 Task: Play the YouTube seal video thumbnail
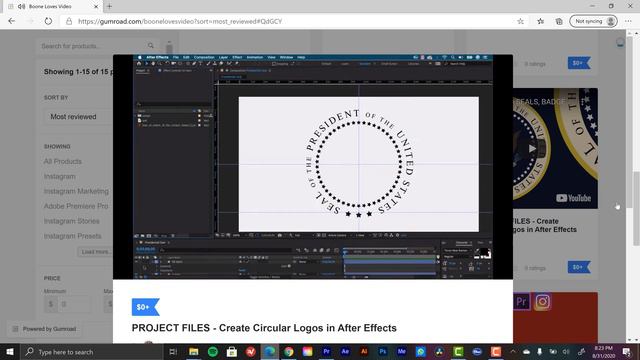click(532, 149)
